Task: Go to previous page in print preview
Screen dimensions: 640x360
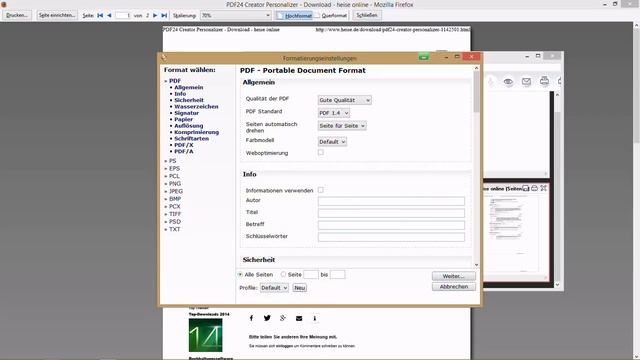Action: point(109,16)
